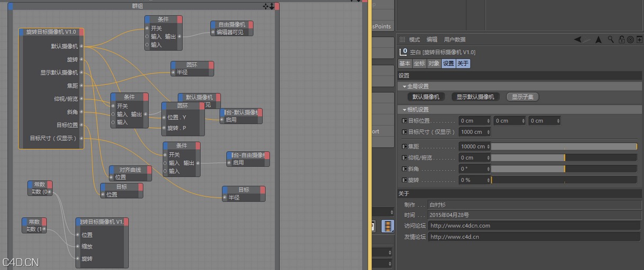
Task: Click the attribute manager grip dots icon
Action: [402, 39]
